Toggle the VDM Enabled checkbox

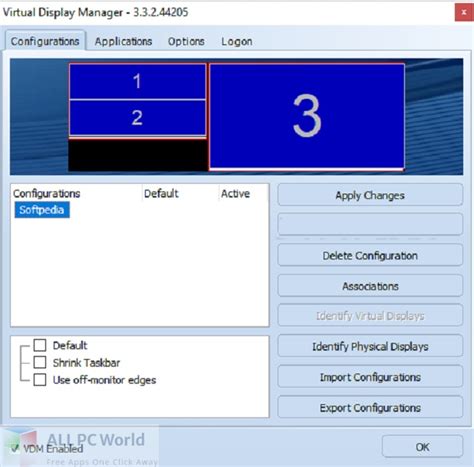click(x=15, y=449)
